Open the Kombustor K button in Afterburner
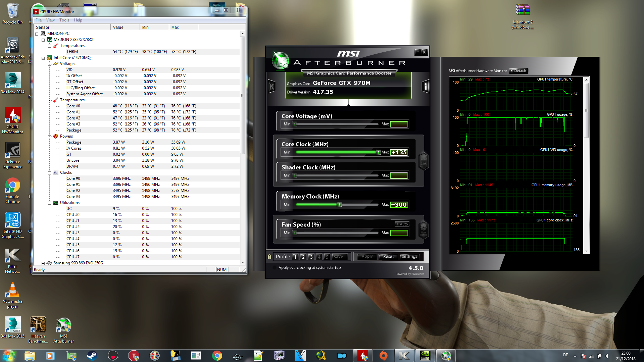 (272, 87)
